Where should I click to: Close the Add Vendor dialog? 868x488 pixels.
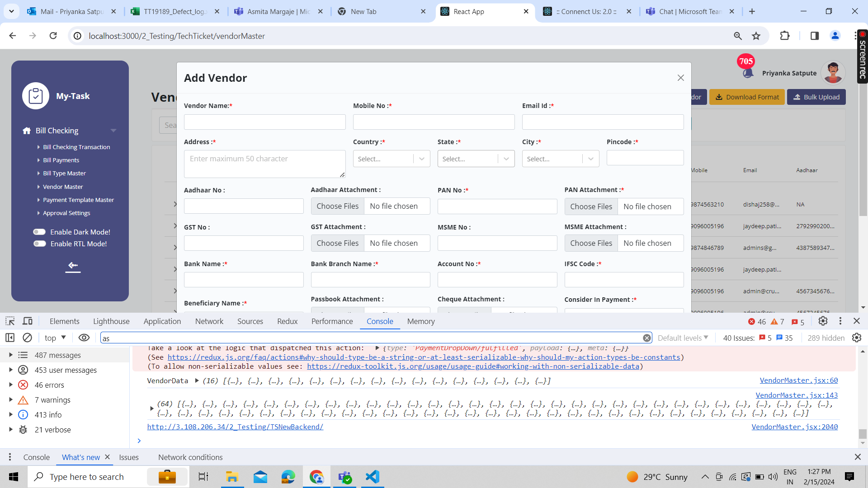[x=681, y=78]
